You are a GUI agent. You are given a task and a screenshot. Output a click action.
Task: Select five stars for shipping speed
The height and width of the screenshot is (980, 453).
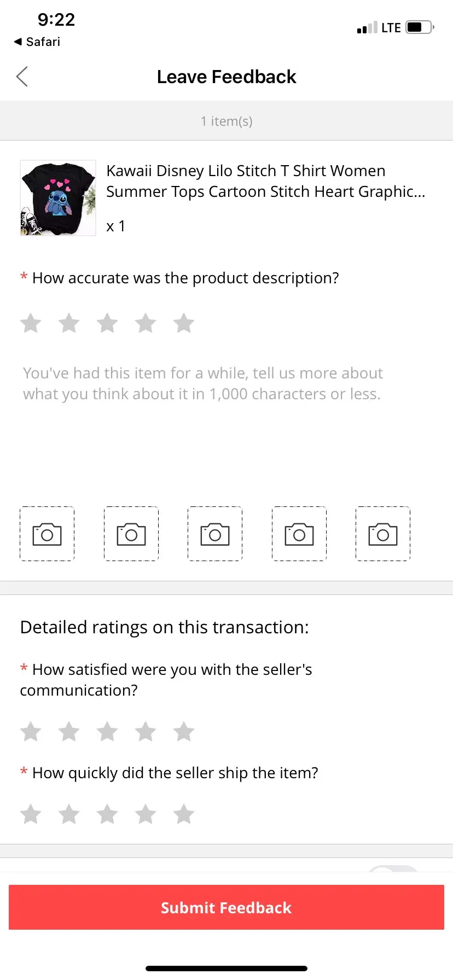(184, 814)
